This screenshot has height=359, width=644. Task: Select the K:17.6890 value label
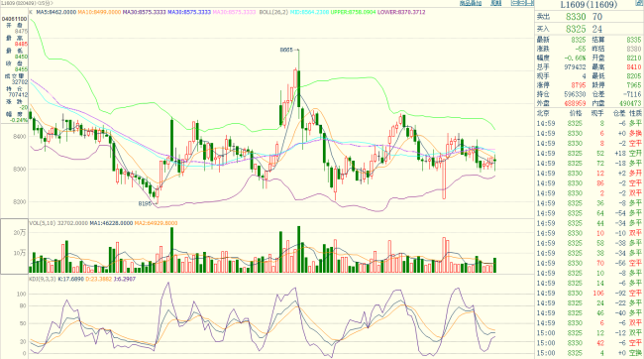pos(70,279)
